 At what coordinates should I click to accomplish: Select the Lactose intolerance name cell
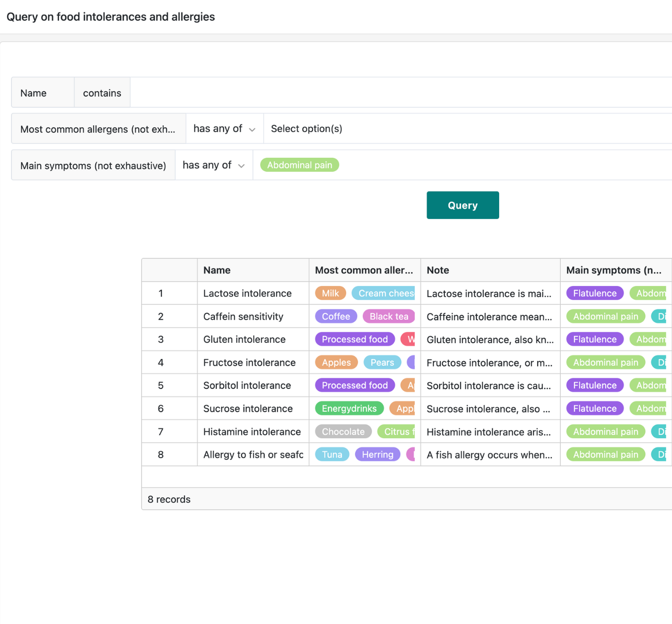pyautogui.click(x=252, y=293)
